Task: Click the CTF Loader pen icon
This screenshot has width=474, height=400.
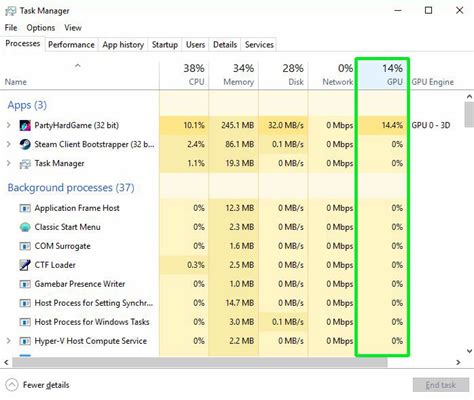Action: 25,265
